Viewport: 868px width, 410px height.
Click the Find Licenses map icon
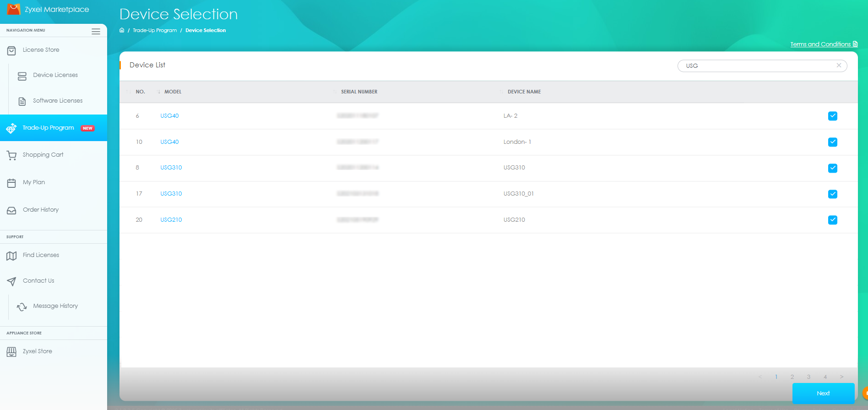[11, 256]
